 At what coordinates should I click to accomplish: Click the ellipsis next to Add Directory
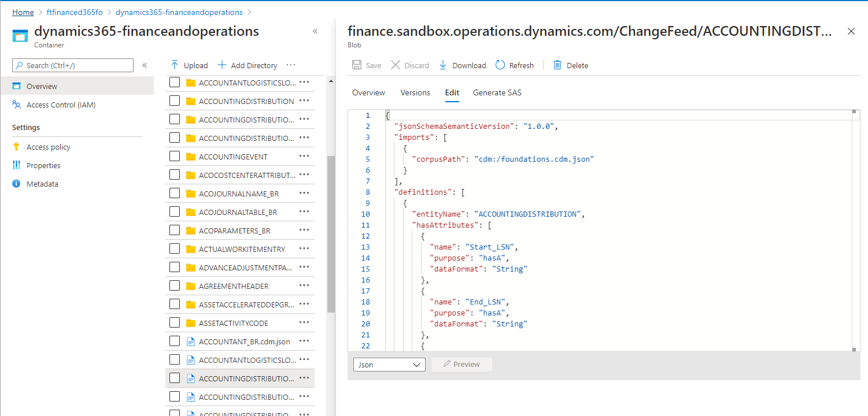tap(291, 65)
